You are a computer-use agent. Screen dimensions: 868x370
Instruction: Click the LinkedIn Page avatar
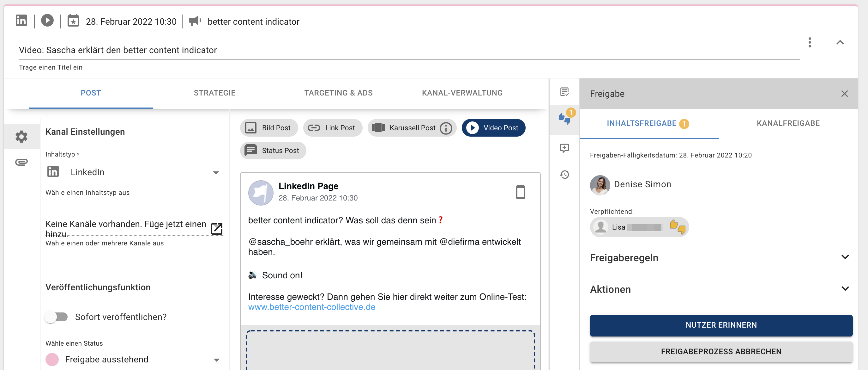pyautogui.click(x=261, y=193)
